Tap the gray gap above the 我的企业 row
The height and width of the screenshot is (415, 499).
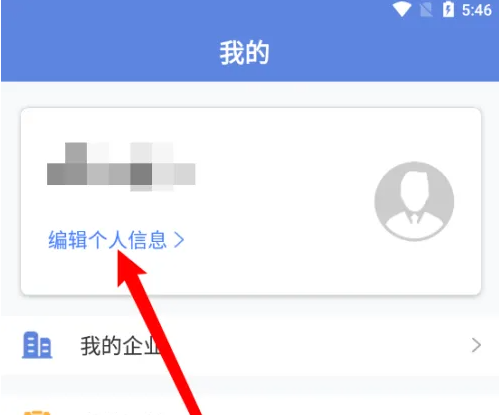pyautogui.click(x=250, y=306)
